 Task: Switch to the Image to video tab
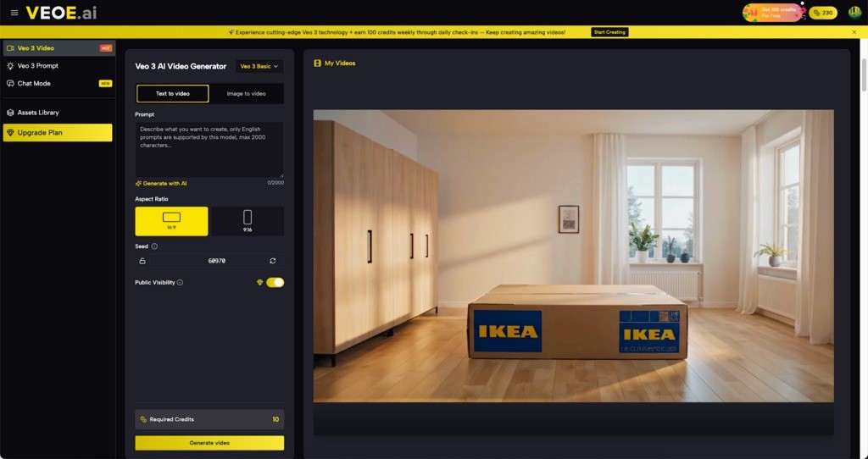click(247, 93)
